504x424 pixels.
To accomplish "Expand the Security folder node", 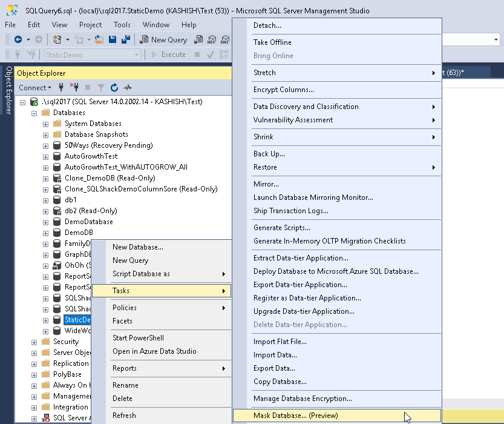I will (34, 342).
